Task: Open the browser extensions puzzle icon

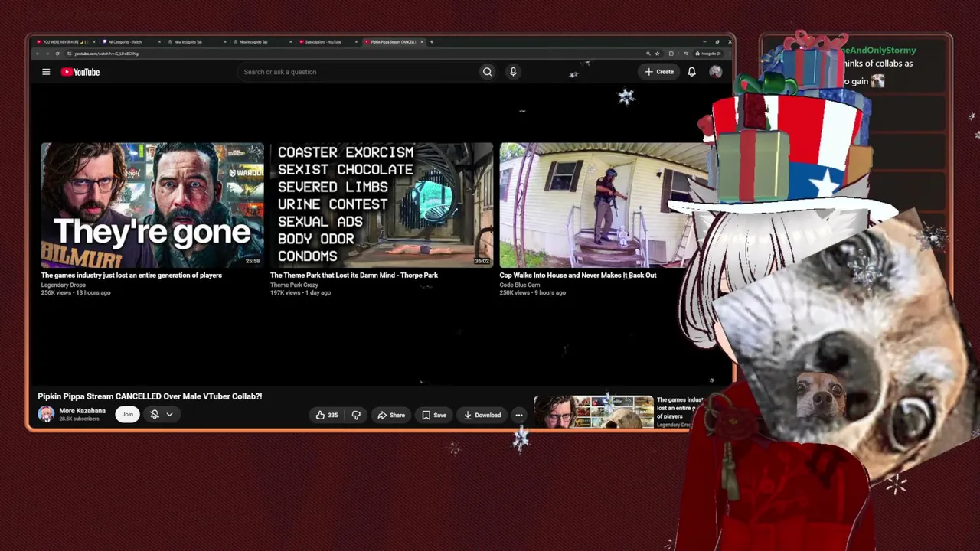Action: click(x=671, y=54)
